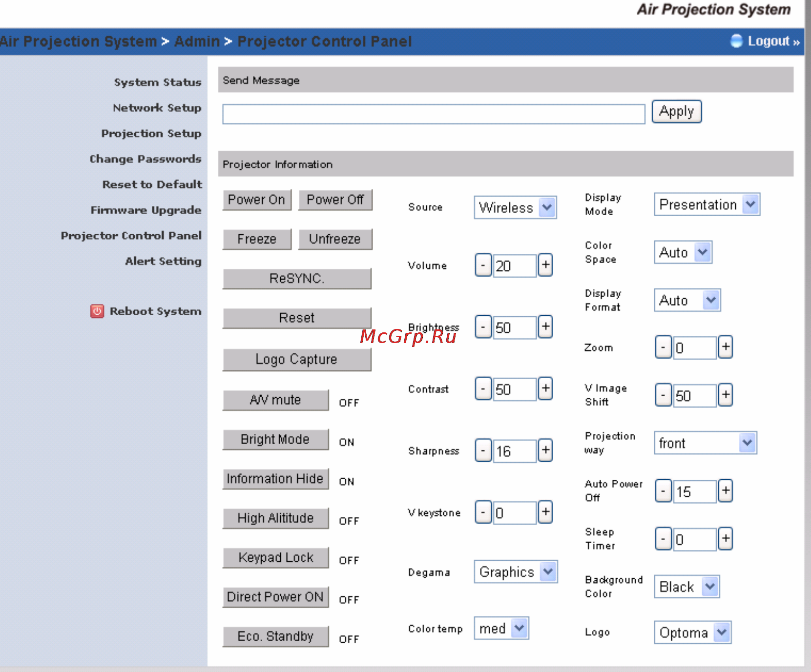The image size is (811, 672).
Task: Decrease Volume with the minus button
Action: point(483,265)
